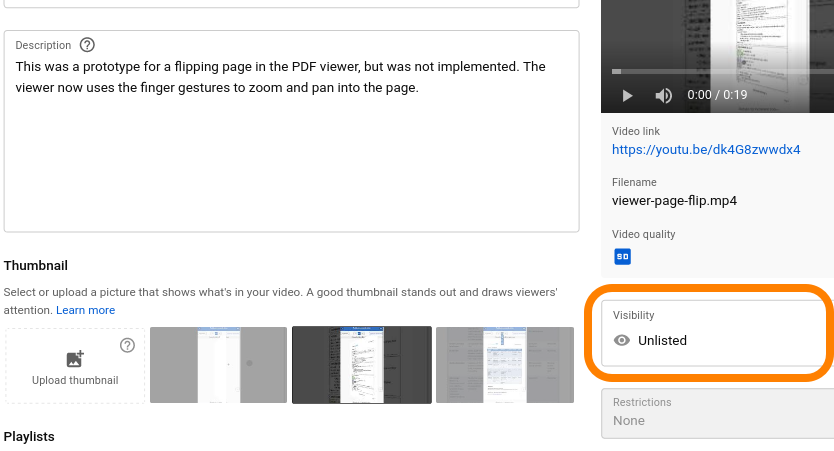834x451 pixels.
Task: Select the first auto-generated thumbnail
Action: point(218,365)
